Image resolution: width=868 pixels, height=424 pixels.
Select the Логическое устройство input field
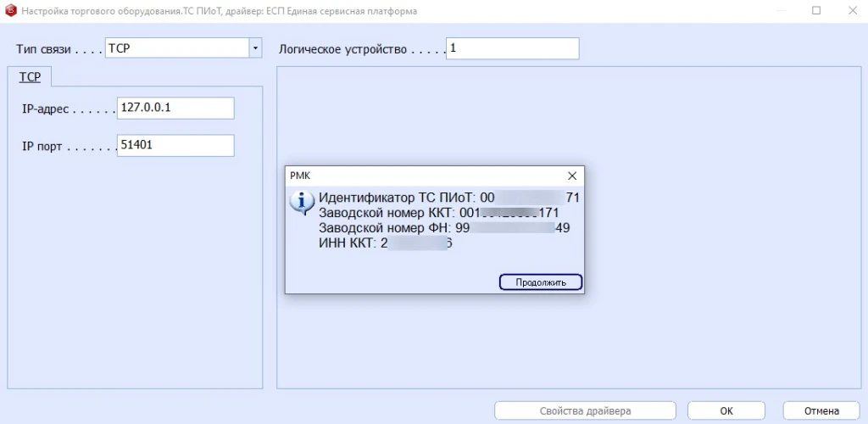click(x=512, y=48)
